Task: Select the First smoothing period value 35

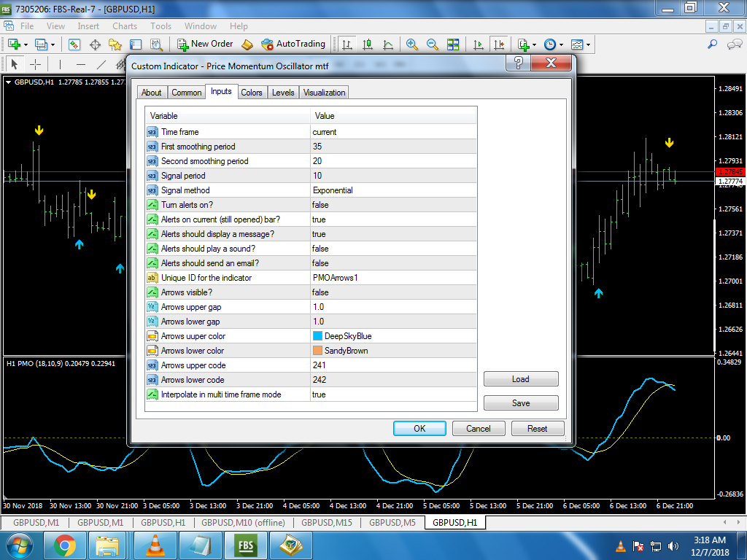Action: pos(318,147)
